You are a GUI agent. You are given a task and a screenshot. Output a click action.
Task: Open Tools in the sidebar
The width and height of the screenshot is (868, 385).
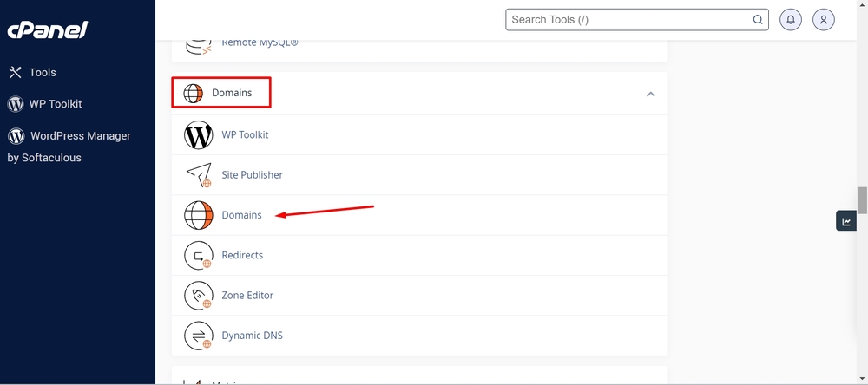pos(43,73)
